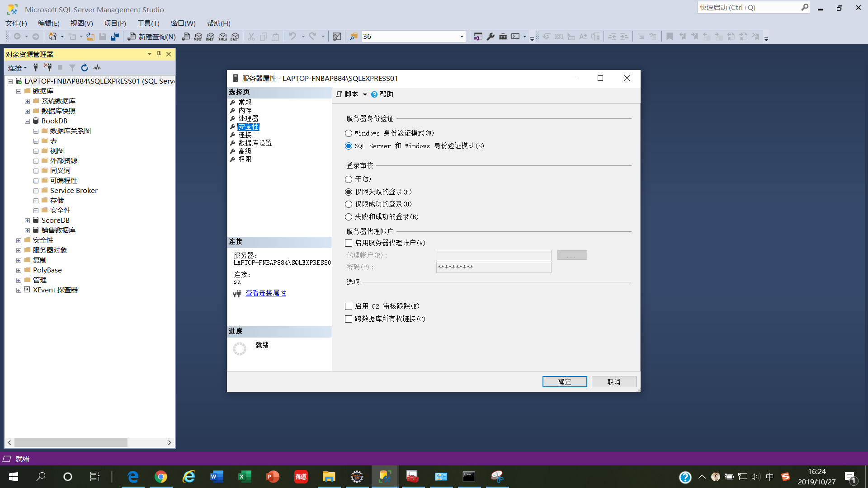Click the 快速启动 quick launch search box
The height and width of the screenshot is (488, 868).
pyautogui.click(x=753, y=8)
